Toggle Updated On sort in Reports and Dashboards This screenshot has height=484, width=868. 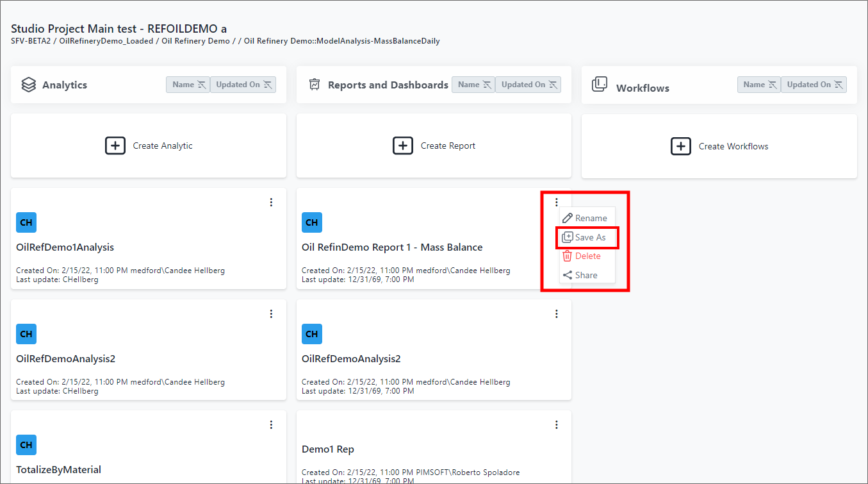pyautogui.click(x=528, y=85)
